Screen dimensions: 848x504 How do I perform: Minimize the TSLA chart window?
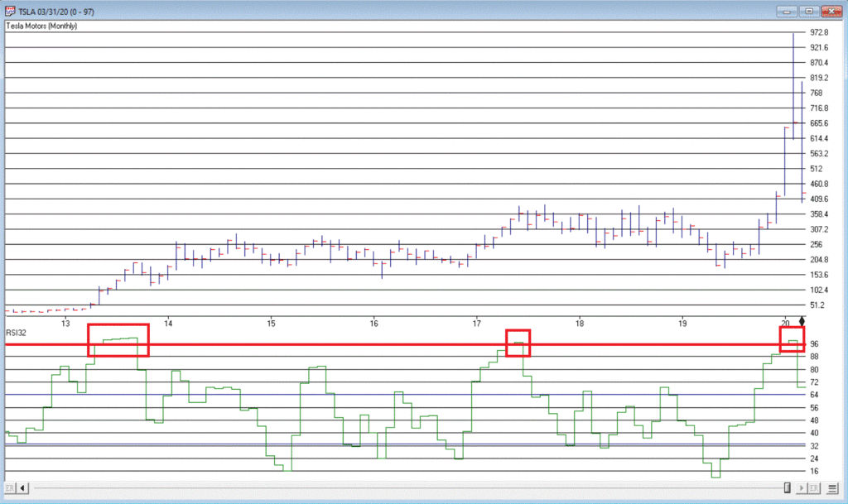[787, 12]
